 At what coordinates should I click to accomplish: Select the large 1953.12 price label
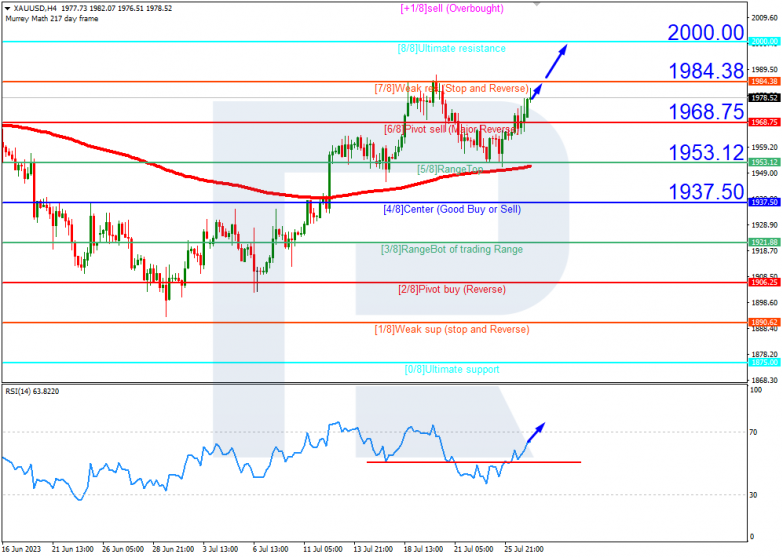706,152
